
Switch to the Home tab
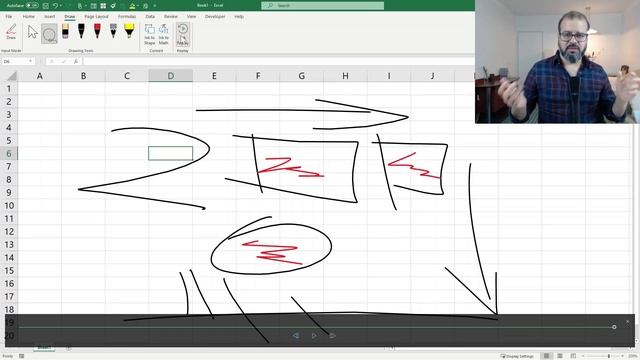tap(29, 16)
